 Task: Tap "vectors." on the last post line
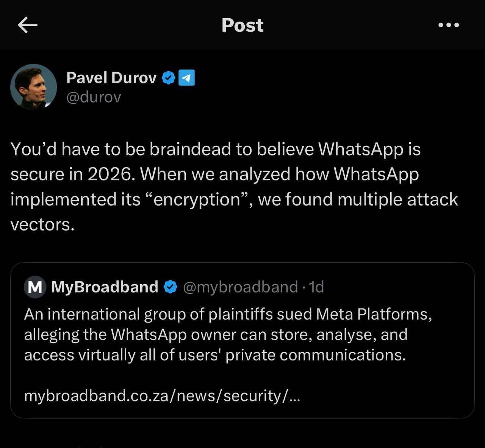42,225
